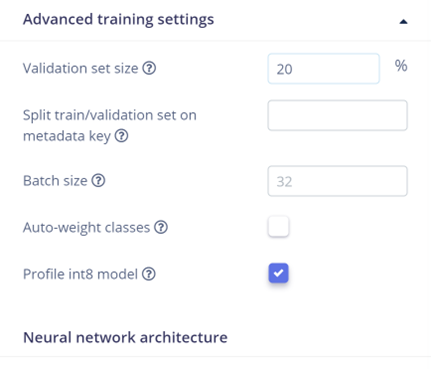431x369 pixels.
Task: Focus the Batch size field showing 32
Action: pos(337,181)
